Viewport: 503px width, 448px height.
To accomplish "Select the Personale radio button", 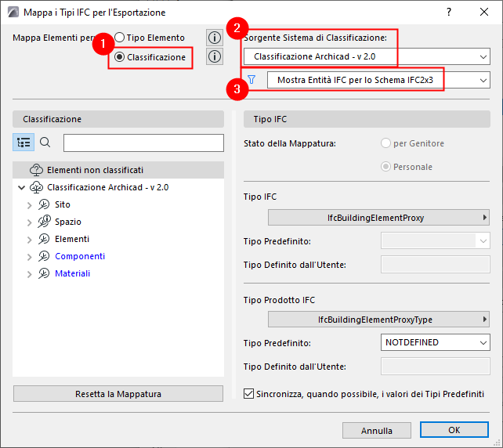I will 385,167.
